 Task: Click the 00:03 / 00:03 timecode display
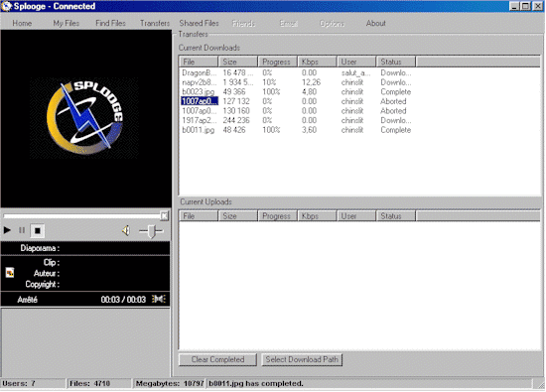click(123, 300)
